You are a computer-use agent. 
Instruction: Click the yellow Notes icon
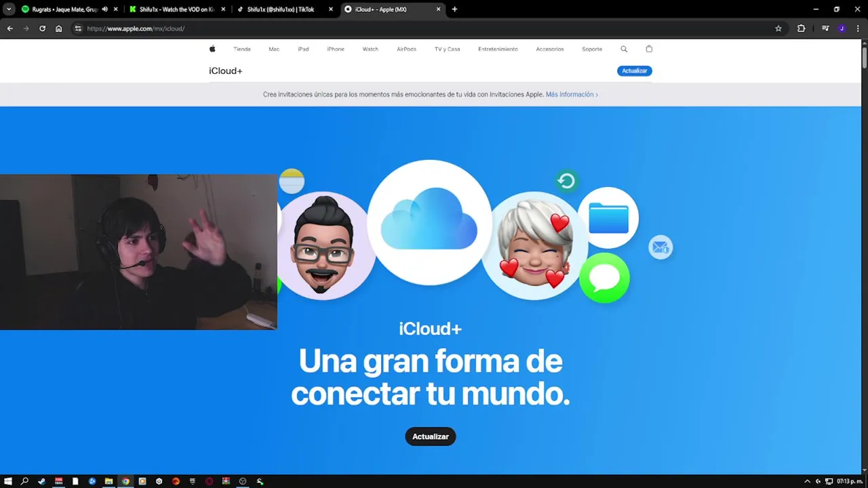pos(292,181)
